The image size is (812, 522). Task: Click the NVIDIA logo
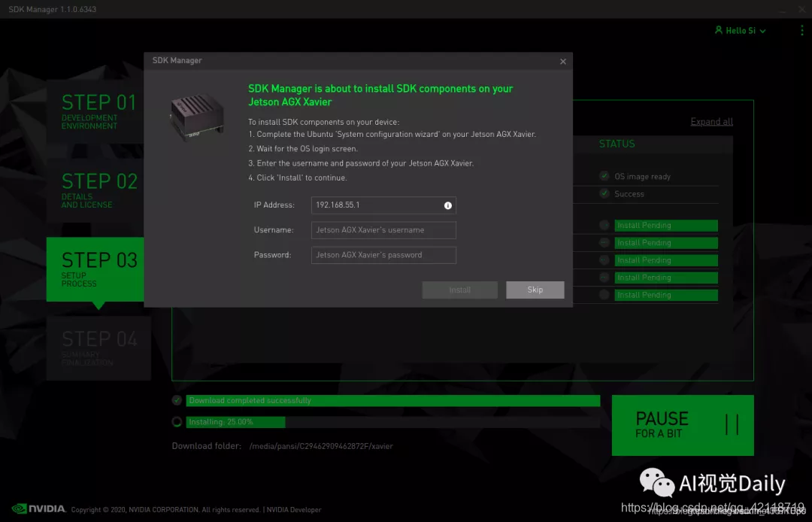coord(39,509)
